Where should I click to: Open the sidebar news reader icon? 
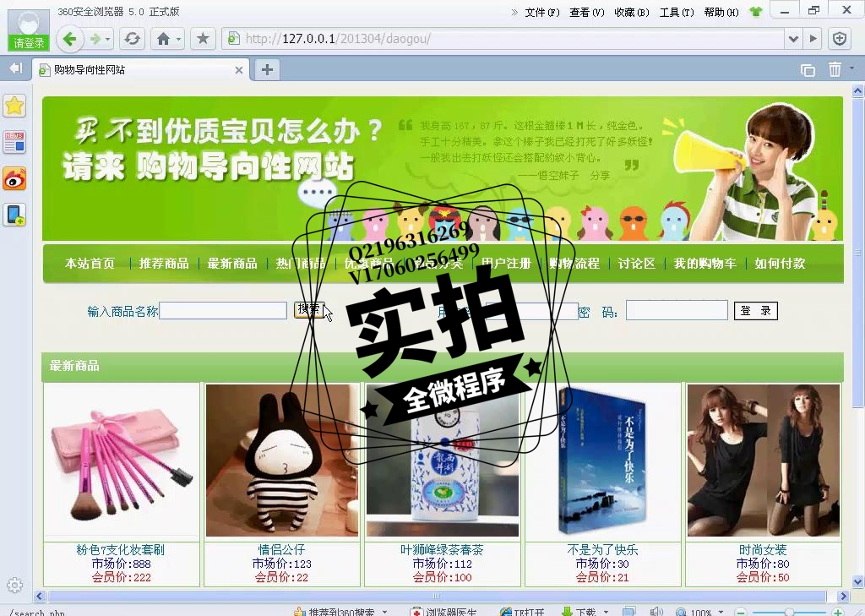pos(15,141)
